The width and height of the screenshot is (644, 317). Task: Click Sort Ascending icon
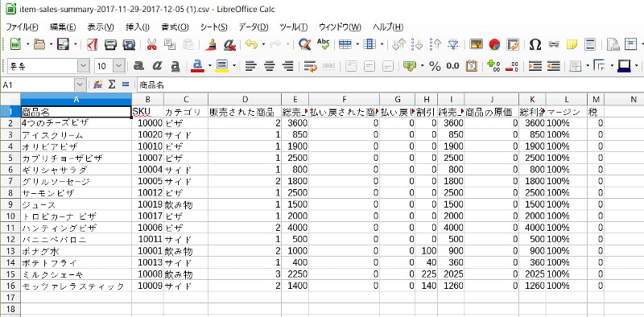(x=417, y=44)
